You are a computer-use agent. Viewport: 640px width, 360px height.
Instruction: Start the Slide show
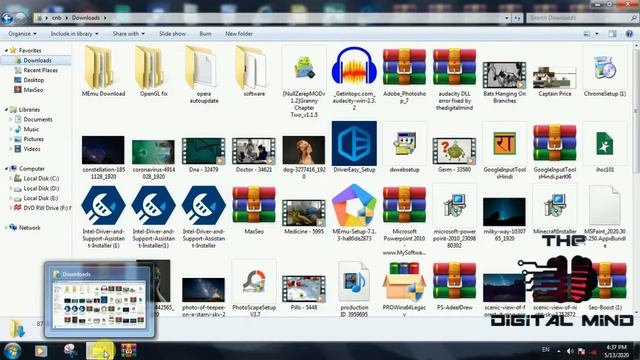(172, 34)
